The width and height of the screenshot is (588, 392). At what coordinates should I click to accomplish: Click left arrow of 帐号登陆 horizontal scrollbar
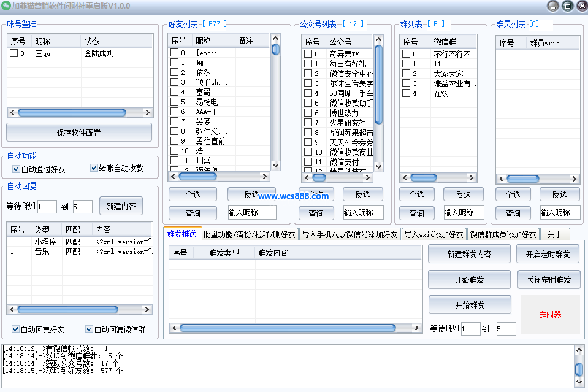12,113
